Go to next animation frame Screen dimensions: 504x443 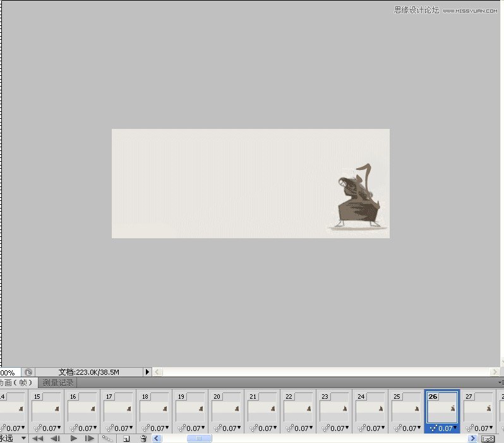89,438
